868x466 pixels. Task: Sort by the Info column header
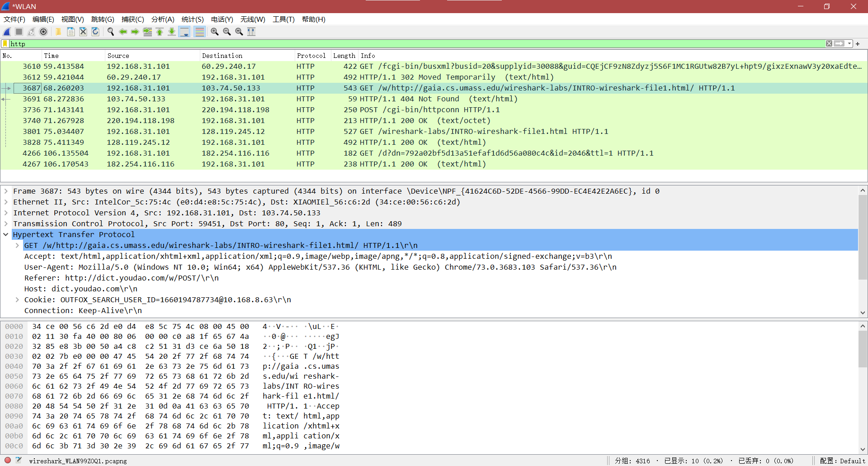pos(613,56)
